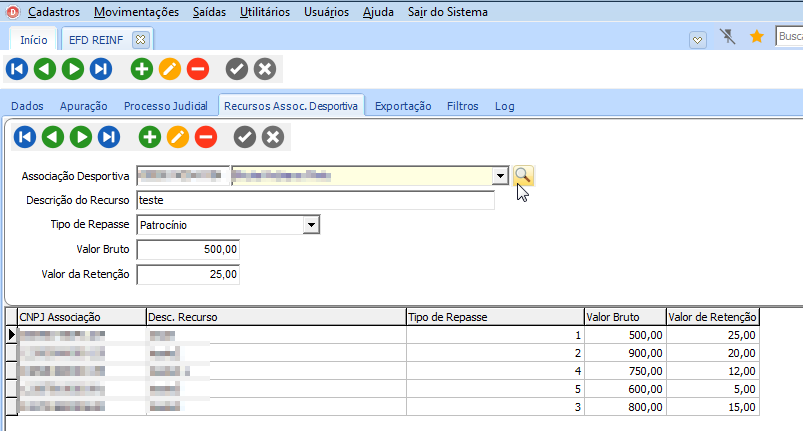Close the EFD REINF tab
The image size is (803, 431).
click(x=140, y=39)
